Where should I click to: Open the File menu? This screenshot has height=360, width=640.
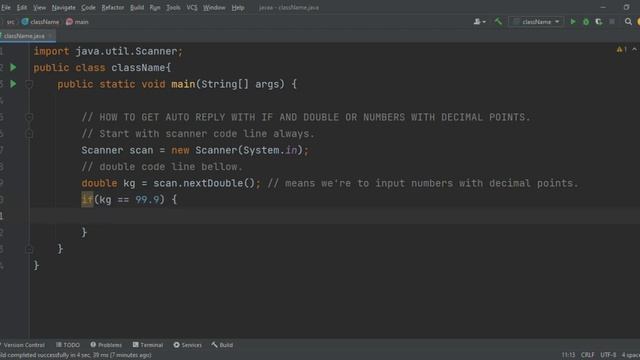[x=6, y=7]
